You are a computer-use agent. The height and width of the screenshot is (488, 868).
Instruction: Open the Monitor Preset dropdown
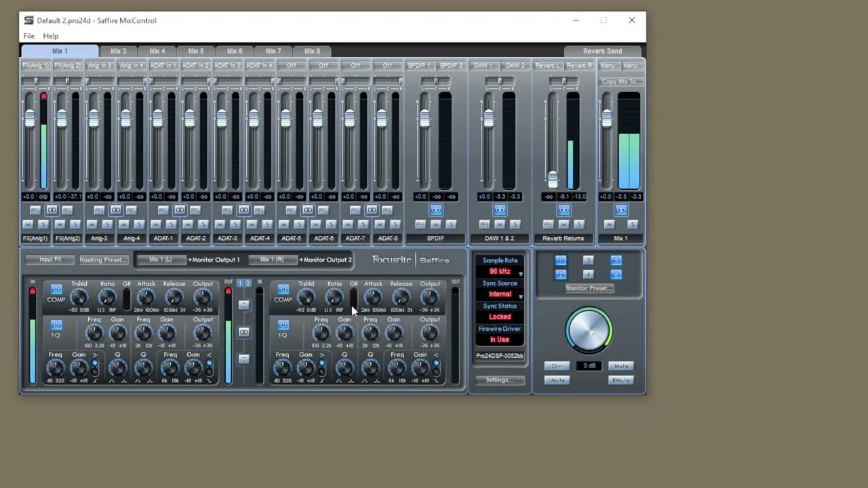click(589, 288)
